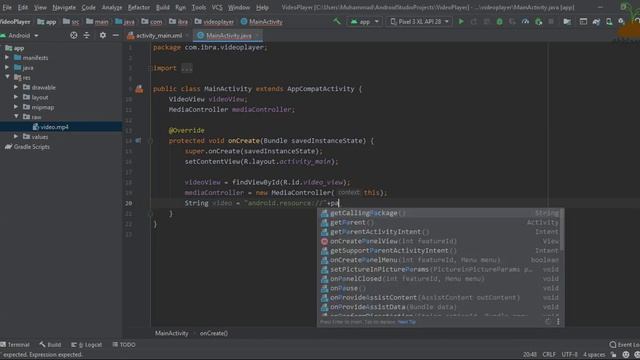640x360 pixels.
Task: Click attach debugger to Android process icon
Action: [x=539, y=22]
